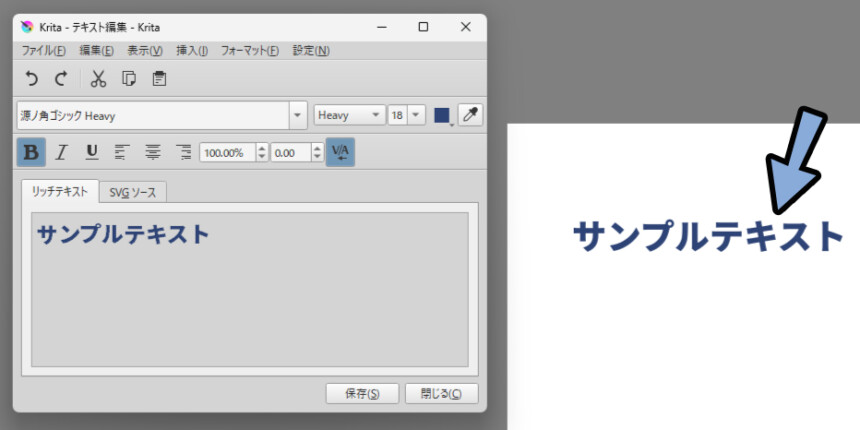
Task: Align text to the left
Action: click(122, 152)
